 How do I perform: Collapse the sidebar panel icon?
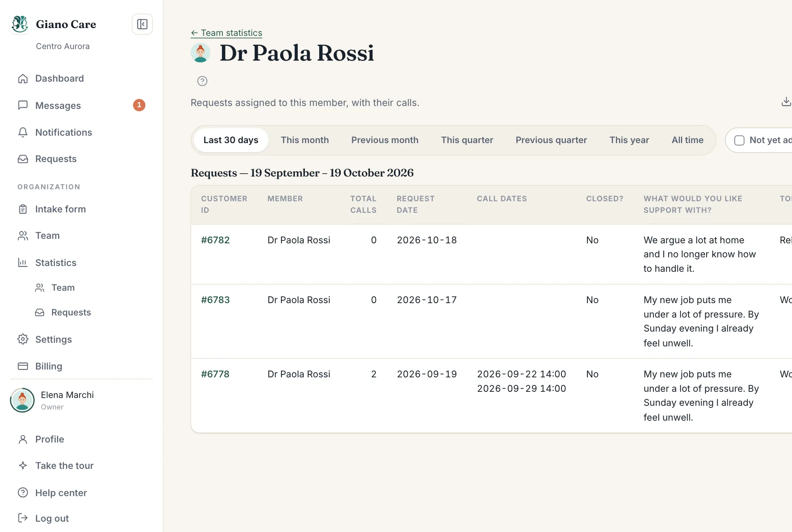pos(142,24)
